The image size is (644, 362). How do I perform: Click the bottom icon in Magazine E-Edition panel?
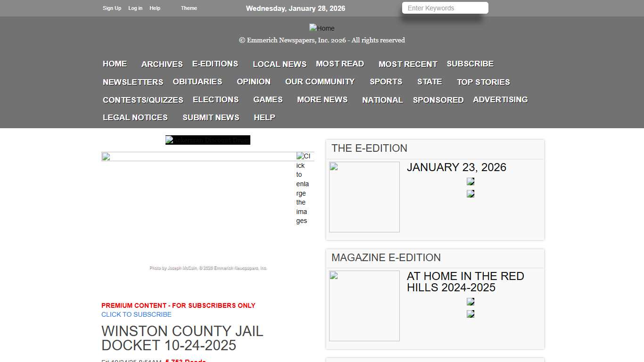(470, 313)
